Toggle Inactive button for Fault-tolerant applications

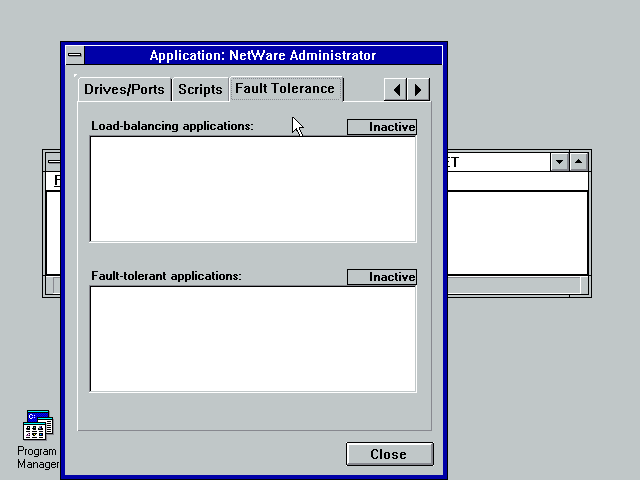coord(382,277)
